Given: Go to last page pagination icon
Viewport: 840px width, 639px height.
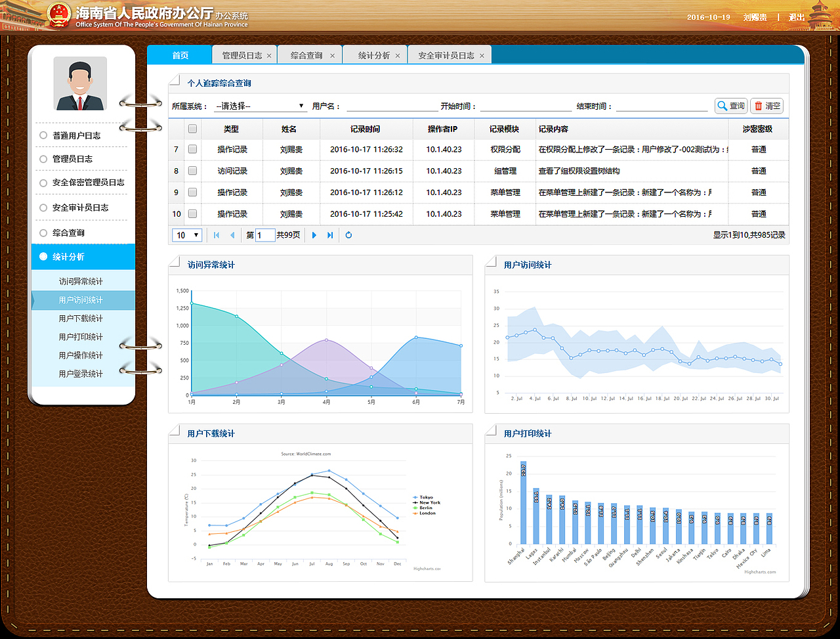Looking at the screenshot, I should (330, 235).
